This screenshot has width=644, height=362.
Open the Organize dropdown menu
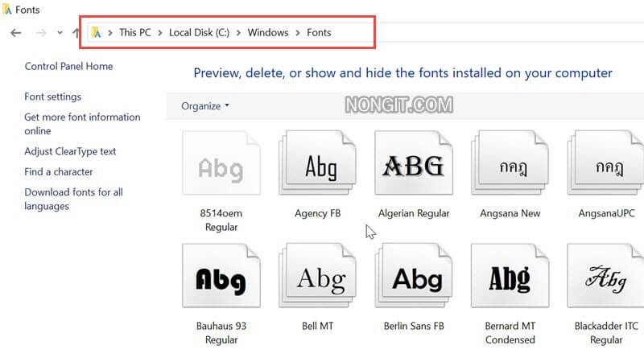click(x=205, y=106)
